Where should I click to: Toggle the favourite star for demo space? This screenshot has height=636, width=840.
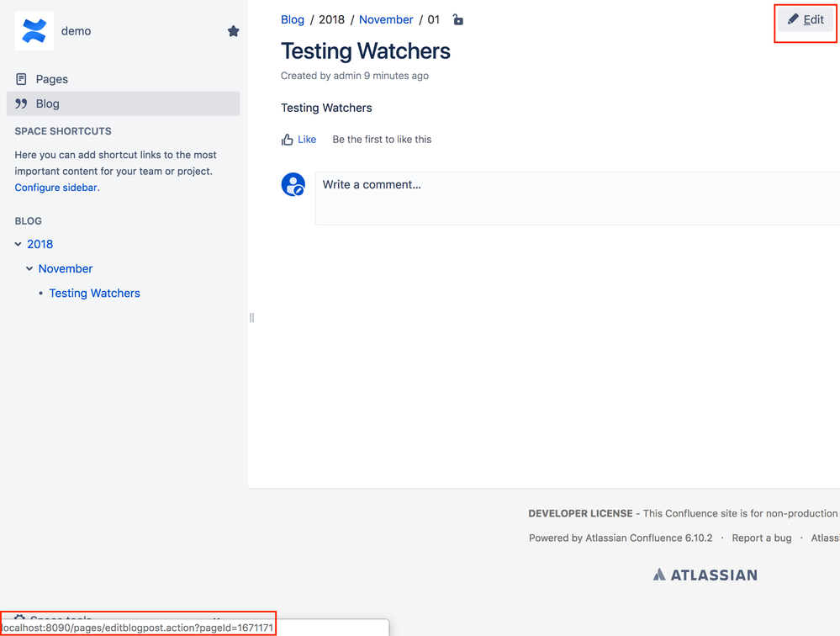(233, 31)
